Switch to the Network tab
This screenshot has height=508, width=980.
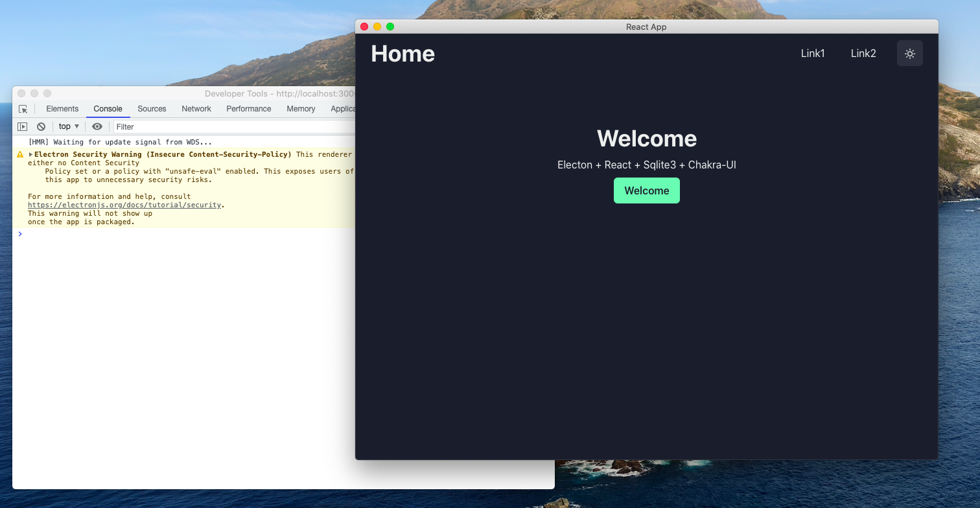pos(196,109)
